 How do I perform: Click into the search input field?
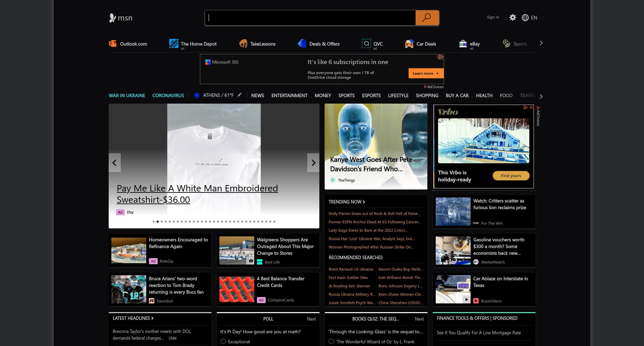310,18
